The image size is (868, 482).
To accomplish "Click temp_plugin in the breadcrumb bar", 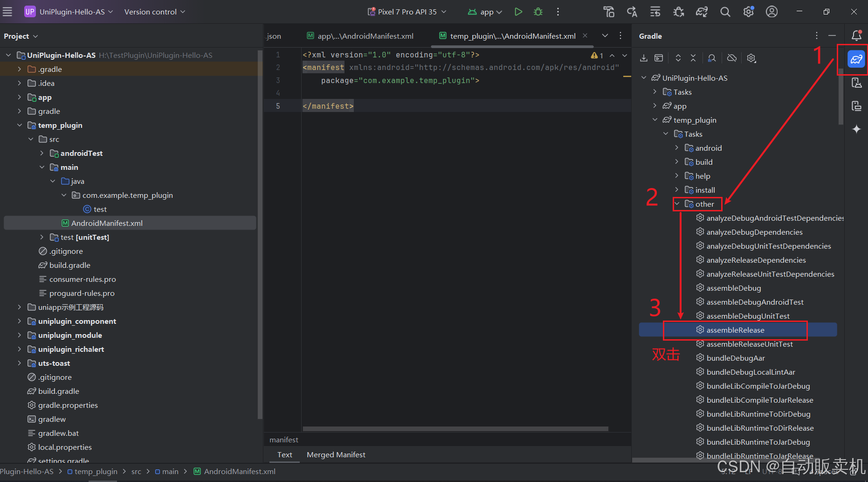I will coord(92,471).
